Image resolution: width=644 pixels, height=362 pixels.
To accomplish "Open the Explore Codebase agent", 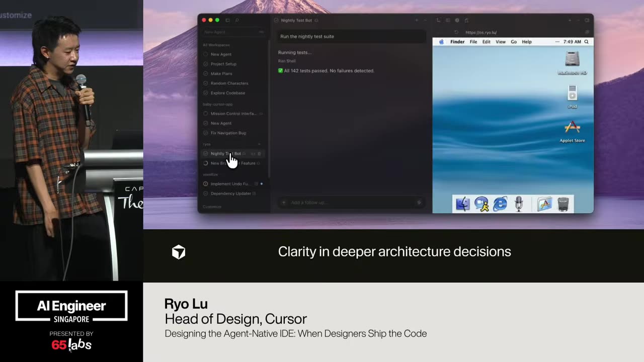I will coord(233,93).
